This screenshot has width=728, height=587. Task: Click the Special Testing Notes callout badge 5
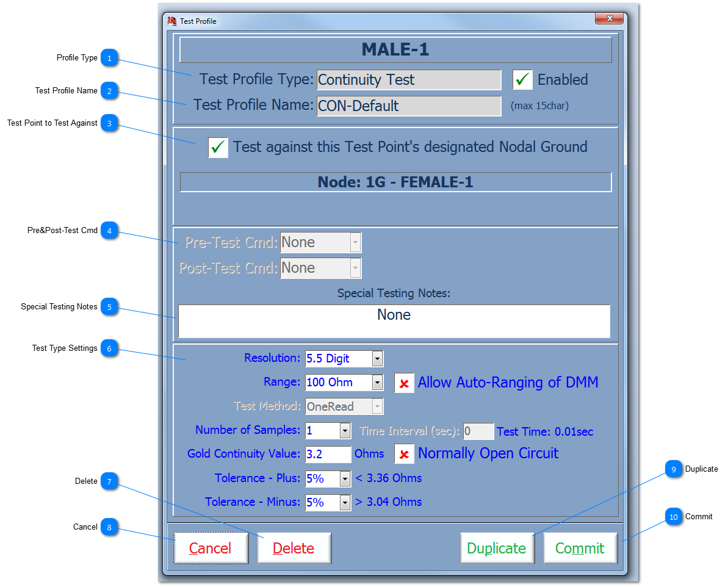click(109, 307)
